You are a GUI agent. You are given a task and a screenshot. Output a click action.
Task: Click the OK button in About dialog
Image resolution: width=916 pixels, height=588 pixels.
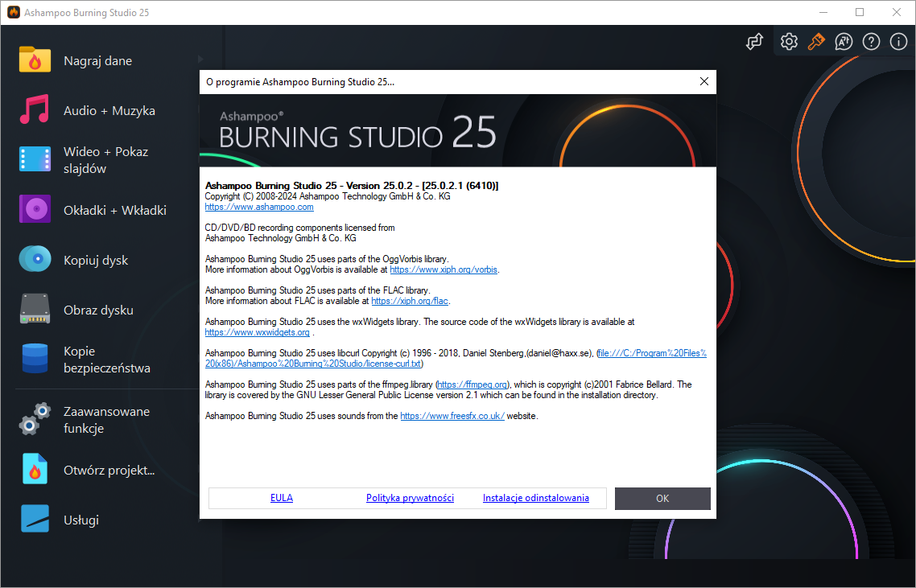[x=662, y=499]
